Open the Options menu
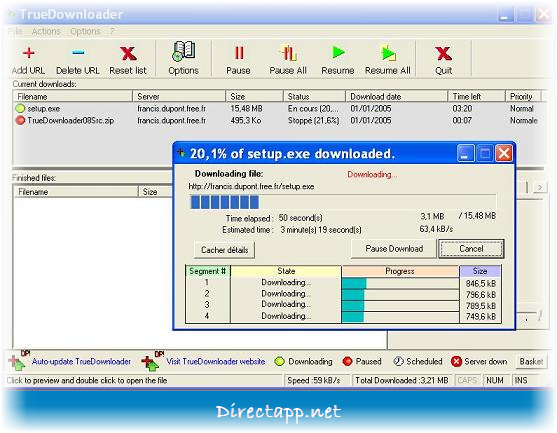This screenshot has height=433, width=557. pyautogui.click(x=85, y=32)
